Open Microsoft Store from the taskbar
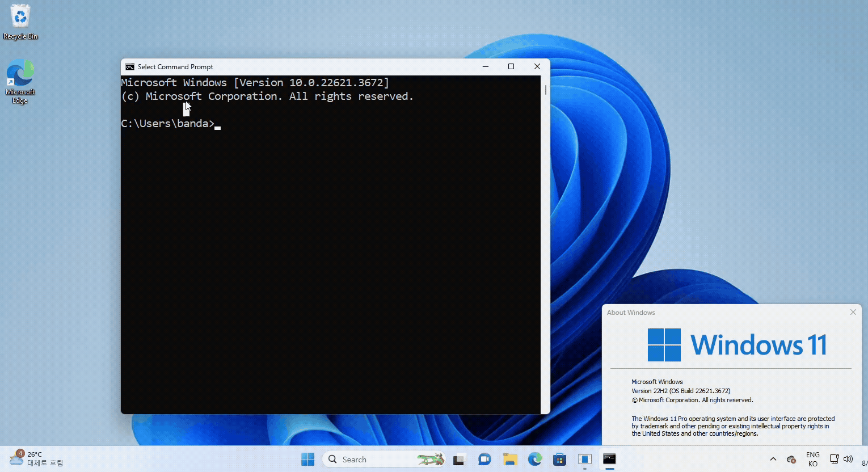 pos(560,460)
